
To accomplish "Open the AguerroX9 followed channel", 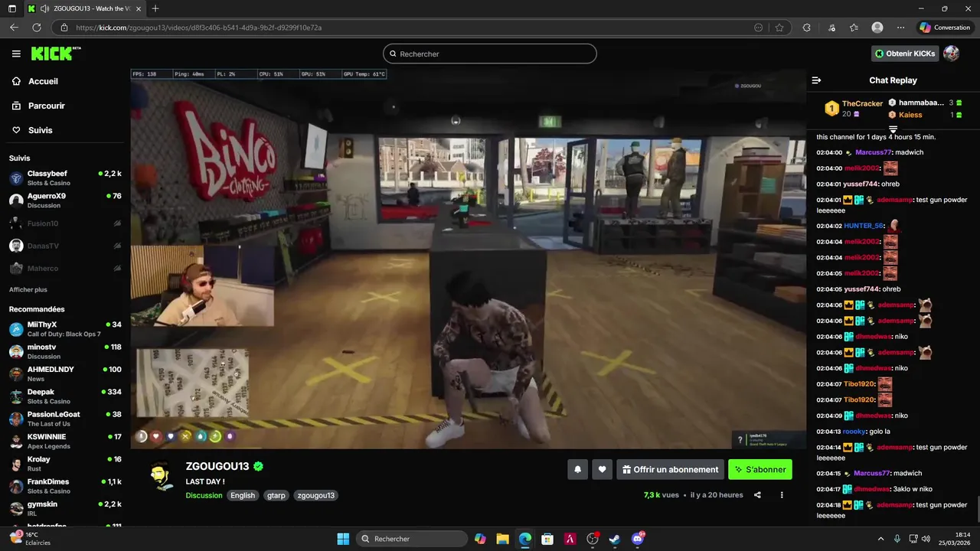I will tap(65, 201).
